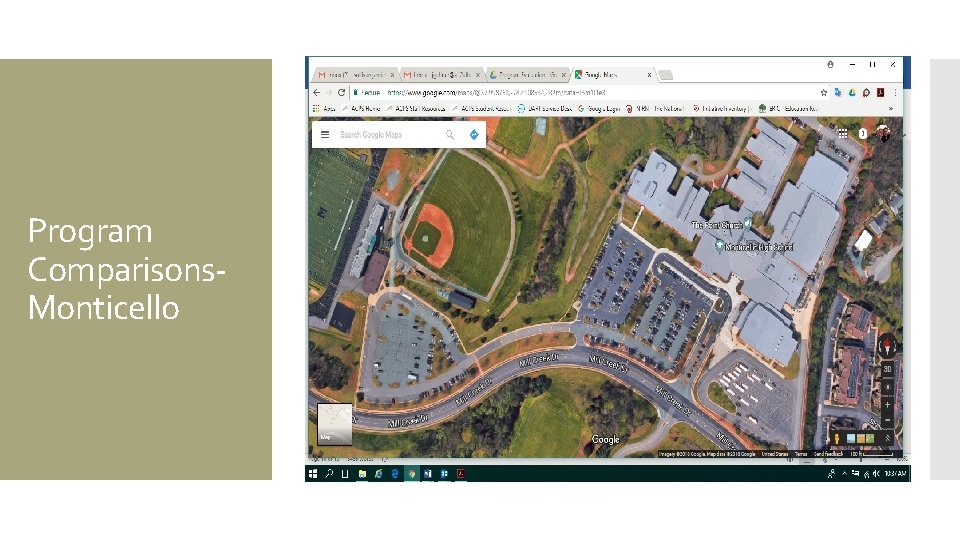The image size is (960, 540).
Task: Open the ACPS Home bookmark
Action: [x=361, y=108]
